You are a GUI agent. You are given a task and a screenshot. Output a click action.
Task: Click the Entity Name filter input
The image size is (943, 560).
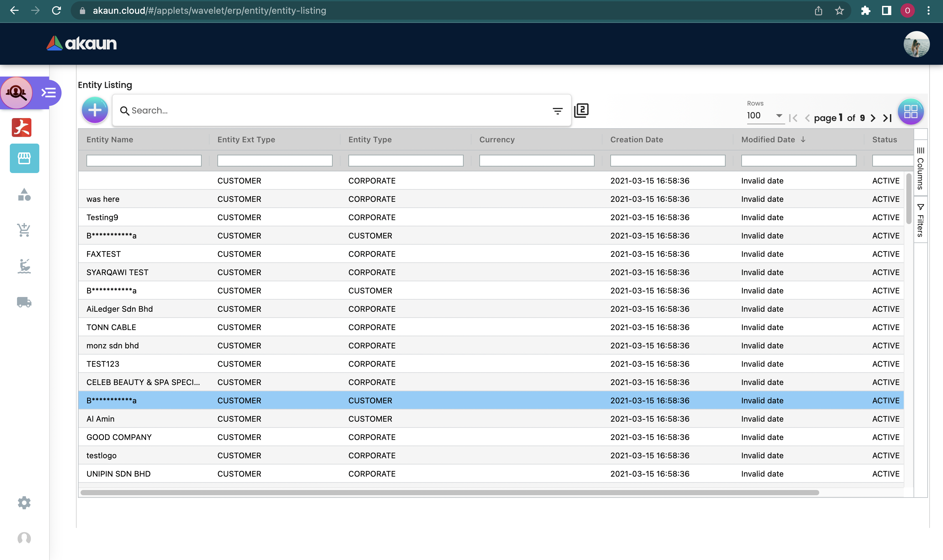click(x=144, y=161)
